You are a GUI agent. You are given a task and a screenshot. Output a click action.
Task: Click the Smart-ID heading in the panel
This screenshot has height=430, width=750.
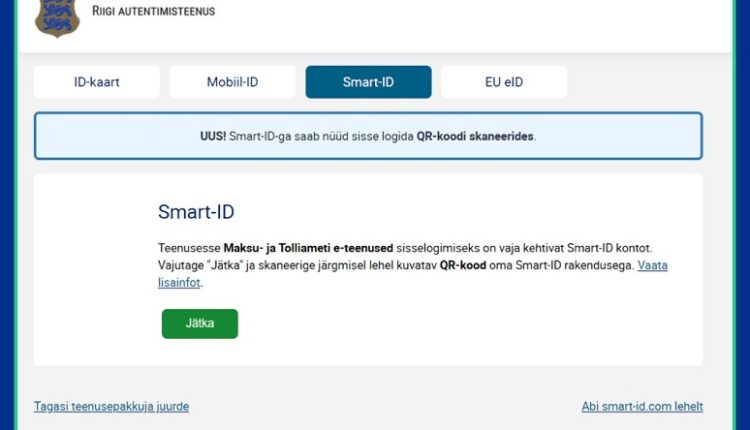coord(196,212)
